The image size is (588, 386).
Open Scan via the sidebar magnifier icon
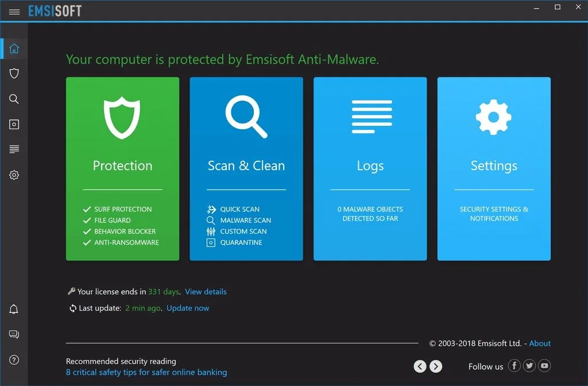14,99
